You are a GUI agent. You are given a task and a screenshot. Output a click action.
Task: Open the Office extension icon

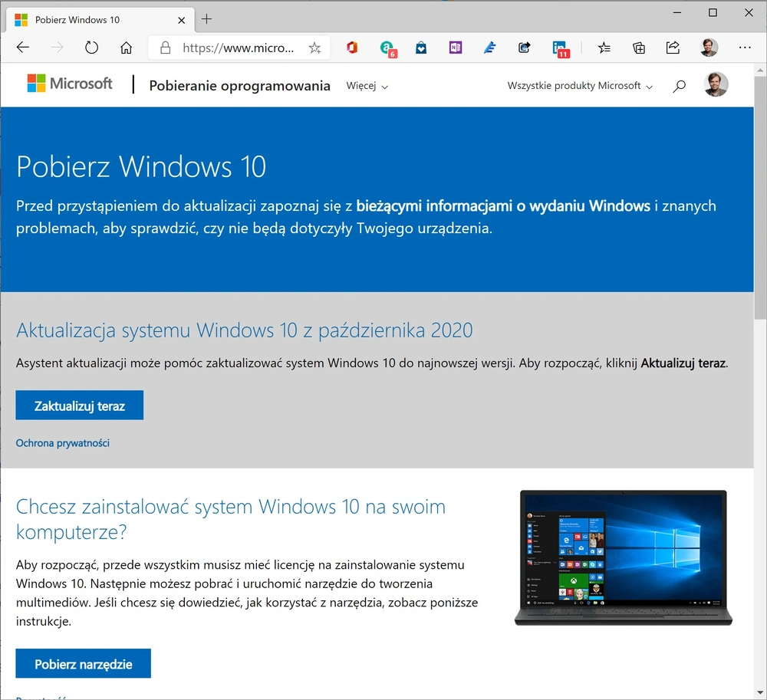tap(352, 48)
